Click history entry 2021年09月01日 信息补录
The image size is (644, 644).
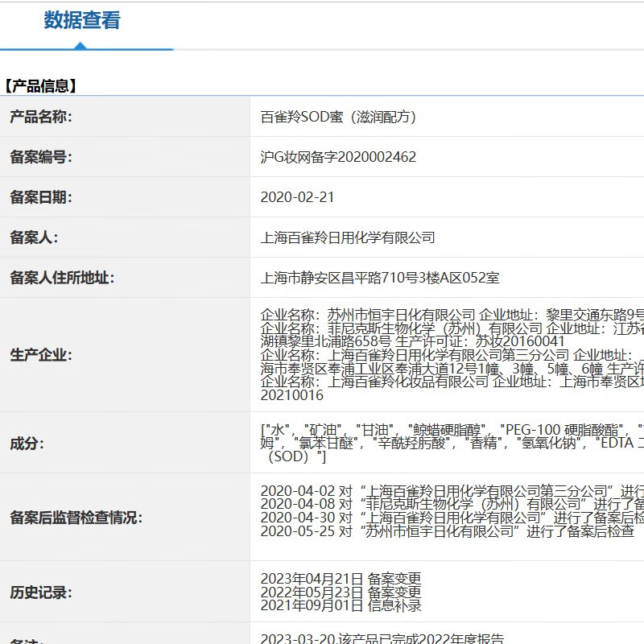pos(341,605)
